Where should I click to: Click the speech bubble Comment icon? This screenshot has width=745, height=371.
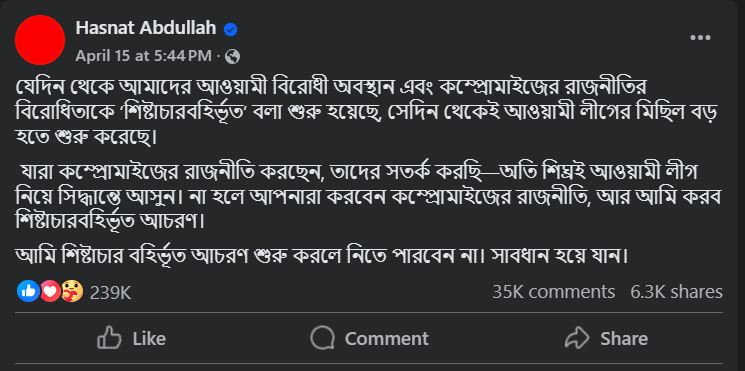322,339
